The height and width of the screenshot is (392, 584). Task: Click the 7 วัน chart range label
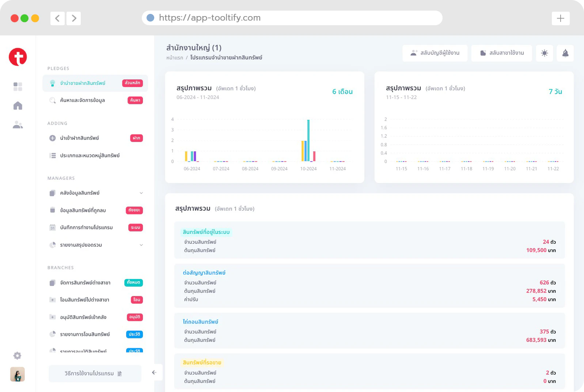(x=555, y=92)
